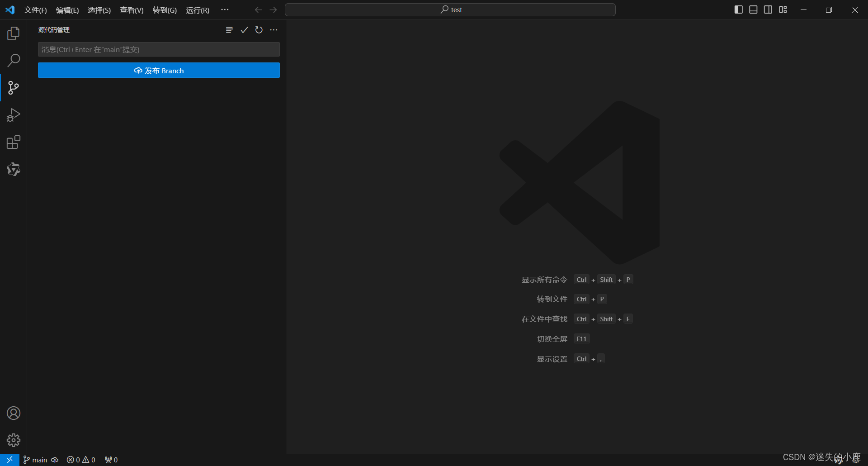Image resolution: width=868 pixels, height=466 pixels.
Task: Click the 源代码管理 panel title
Action: [x=54, y=30]
